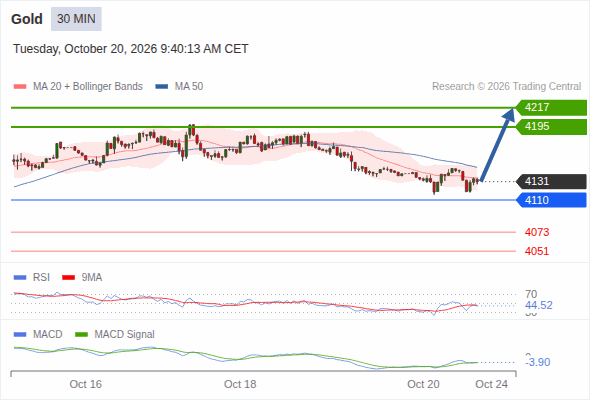The height and width of the screenshot is (400, 590).
Task: Click the green 4217 resistance price tag
Action: 551,108
